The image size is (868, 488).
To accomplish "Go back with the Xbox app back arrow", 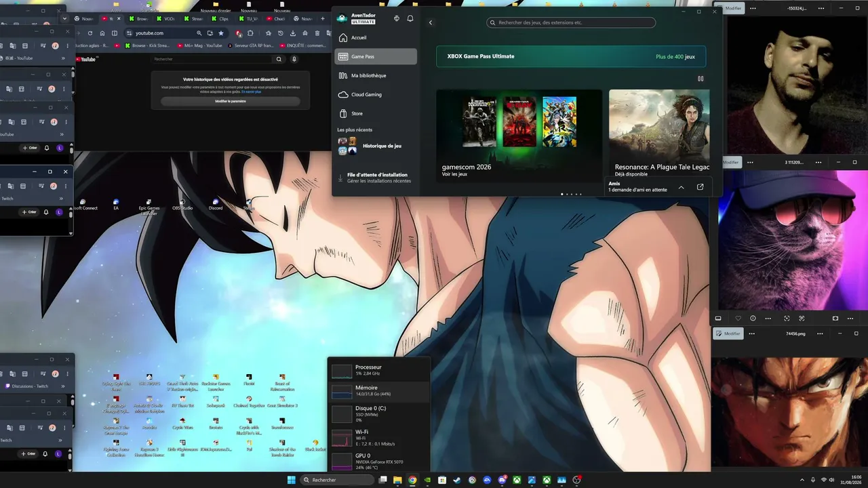I will coord(431,22).
